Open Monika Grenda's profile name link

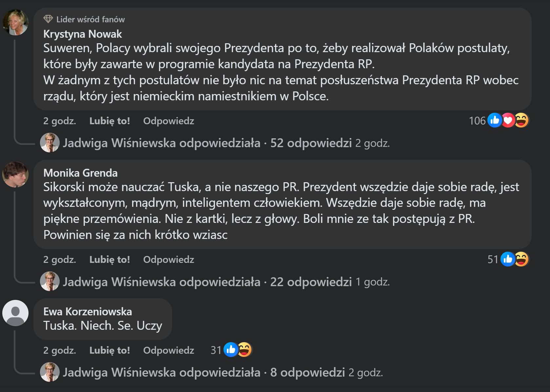coord(80,173)
